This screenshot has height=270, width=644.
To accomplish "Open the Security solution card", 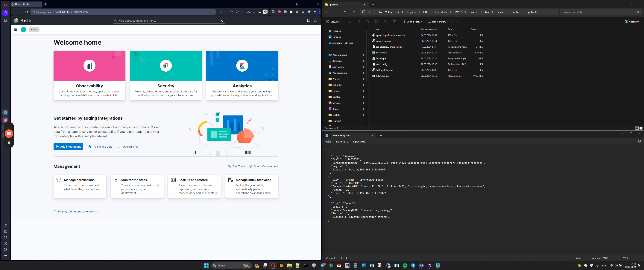I will click(x=166, y=75).
